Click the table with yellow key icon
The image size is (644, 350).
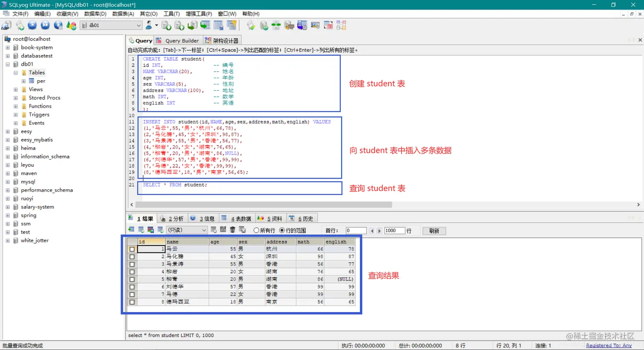(x=232, y=26)
